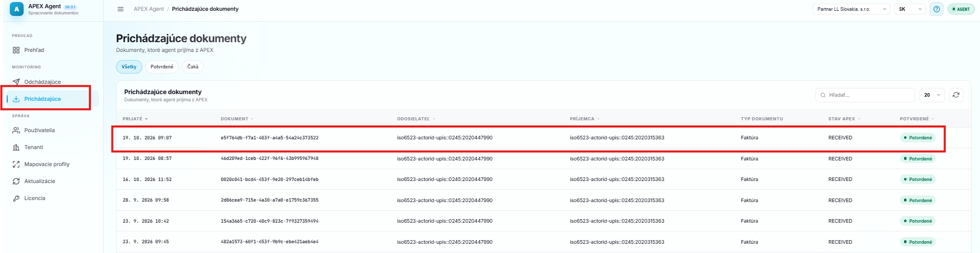
Task: Select the Čaká filter tab
Action: [x=193, y=67]
